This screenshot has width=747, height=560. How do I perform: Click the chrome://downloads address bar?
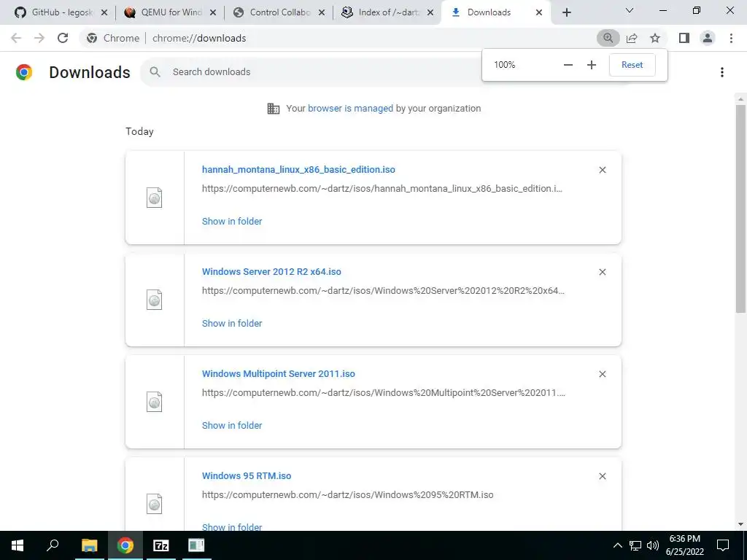point(199,38)
